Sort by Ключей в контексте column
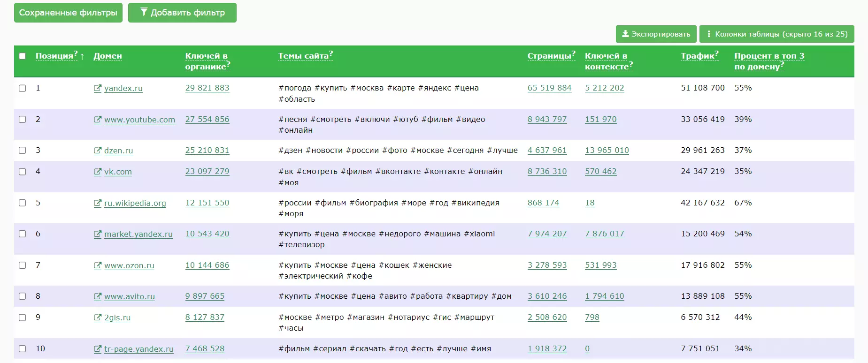This screenshot has height=363, width=868. 607,61
